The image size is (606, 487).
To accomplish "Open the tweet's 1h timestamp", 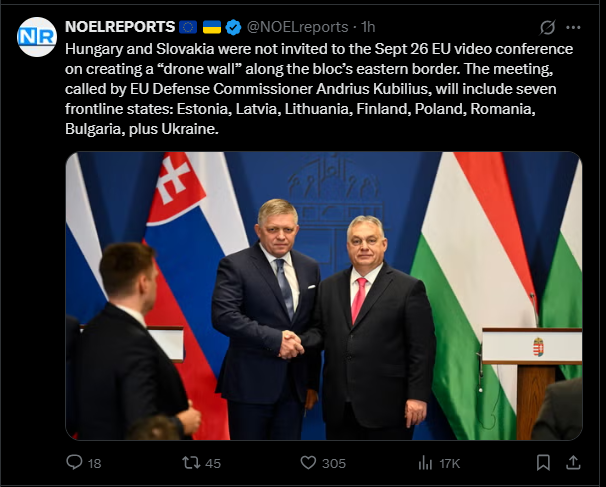I will [x=369, y=27].
